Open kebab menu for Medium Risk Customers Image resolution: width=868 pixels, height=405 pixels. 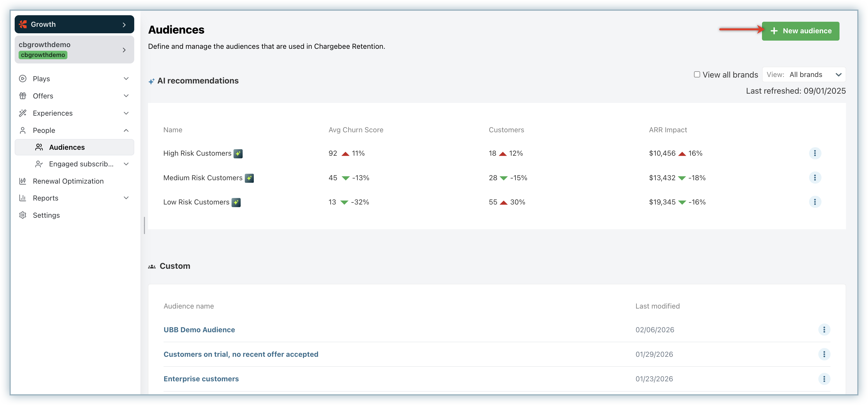click(815, 178)
